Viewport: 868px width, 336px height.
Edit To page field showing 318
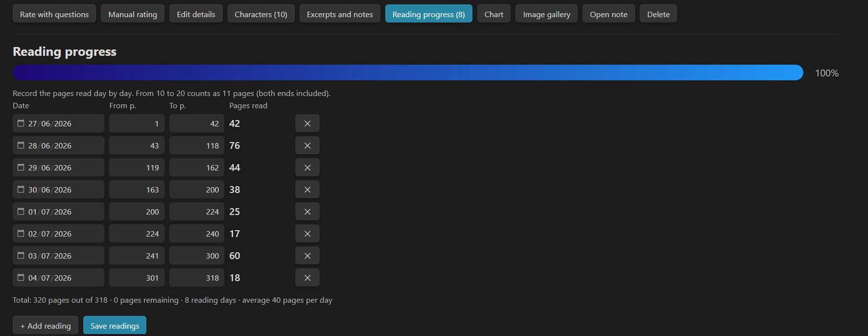click(x=197, y=278)
